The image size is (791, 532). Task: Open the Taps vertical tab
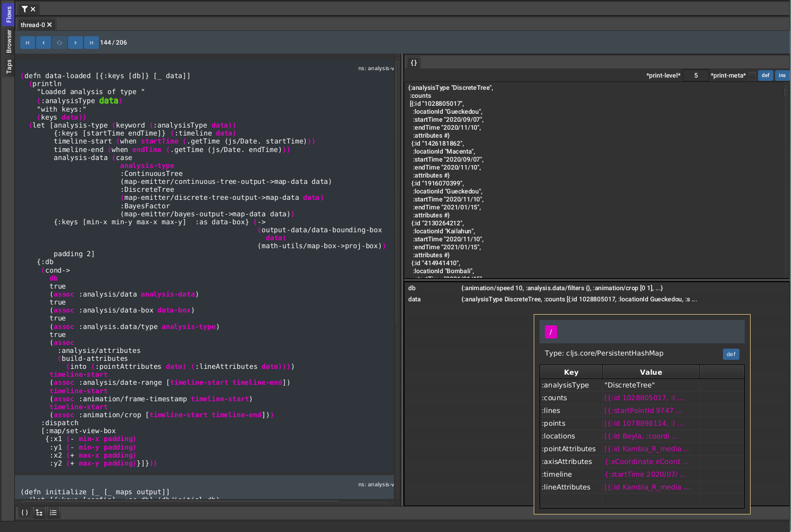click(x=9, y=66)
